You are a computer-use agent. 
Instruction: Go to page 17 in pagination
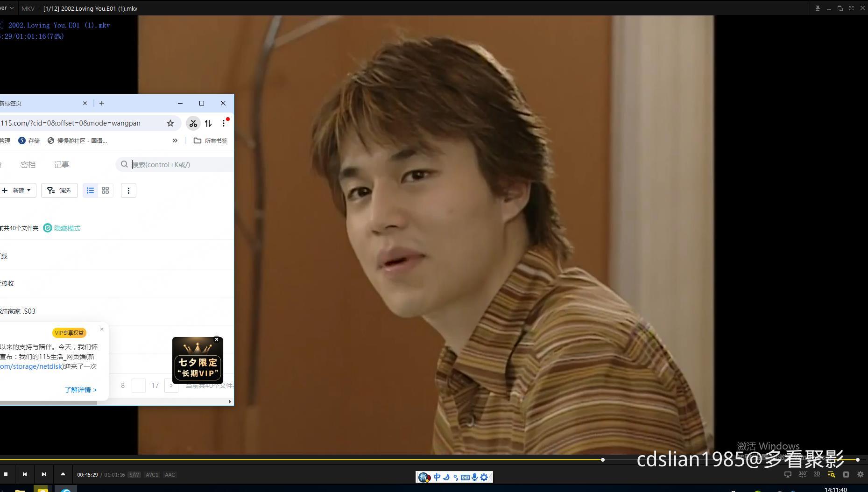(x=155, y=386)
